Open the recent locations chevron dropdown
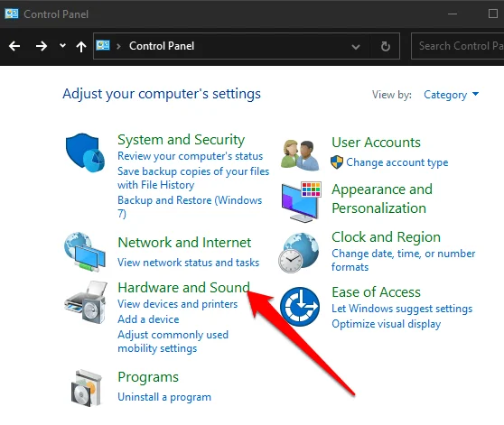This screenshot has width=504, height=425. click(62, 46)
